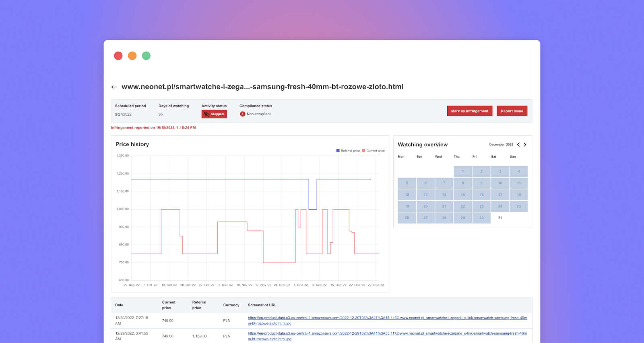Click the 1,169.00 referral price cell
This screenshot has height=343, width=644.
[200, 336]
